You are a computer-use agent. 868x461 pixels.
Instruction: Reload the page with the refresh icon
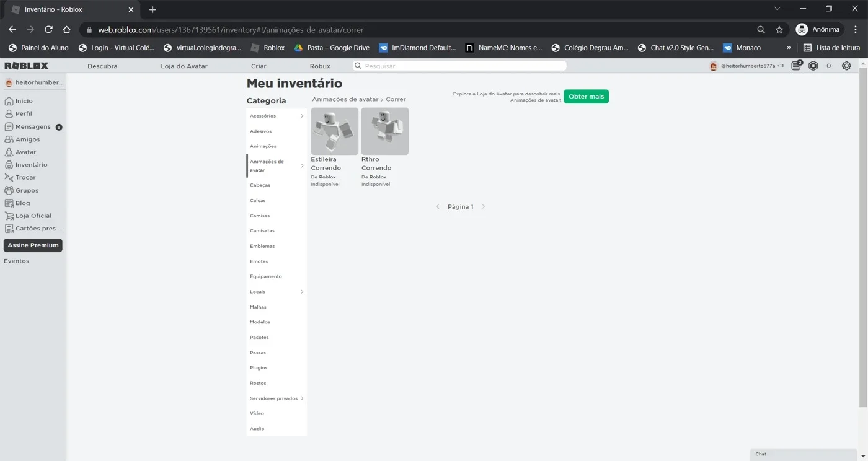coord(48,30)
